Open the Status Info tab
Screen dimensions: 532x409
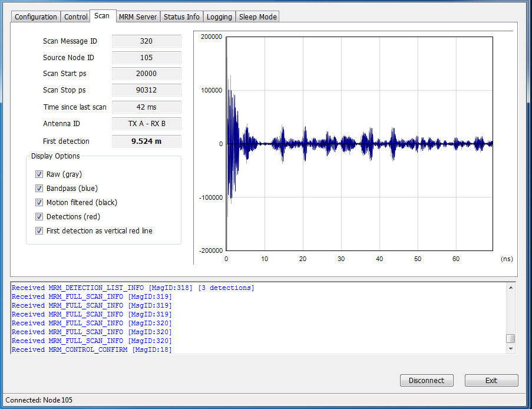pos(181,17)
